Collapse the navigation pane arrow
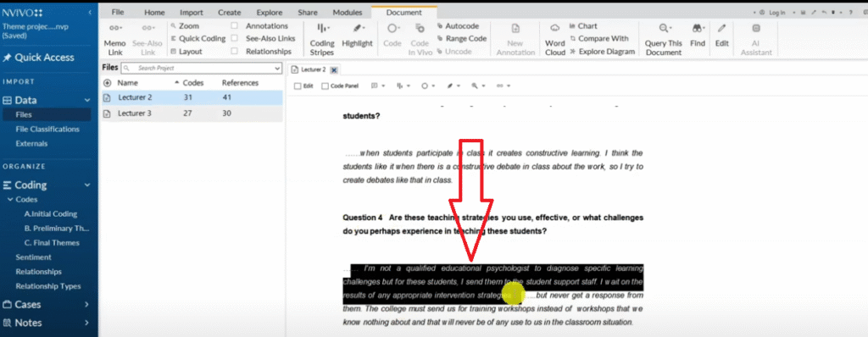The height and width of the screenshot is (337, 868). (90, 12)
